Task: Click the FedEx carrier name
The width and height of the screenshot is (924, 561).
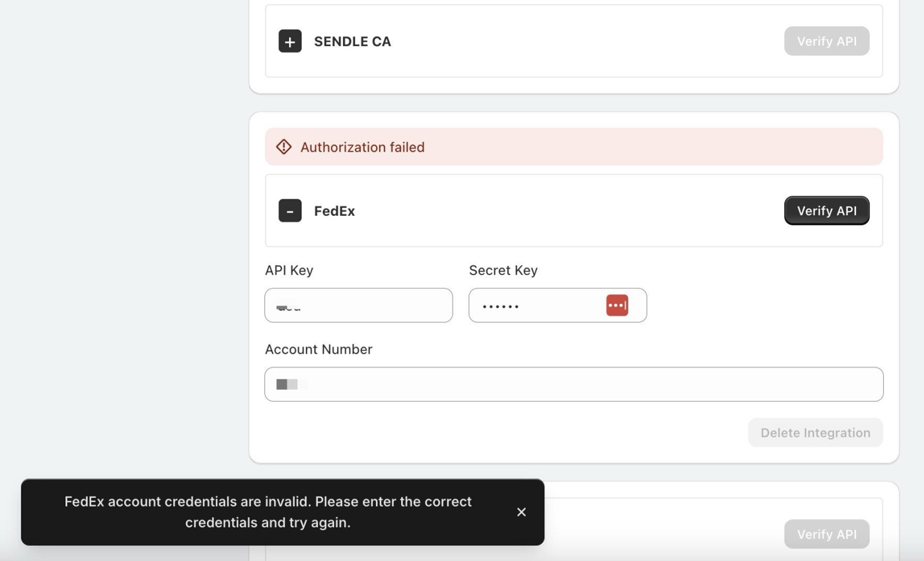Action: [334, 211]
